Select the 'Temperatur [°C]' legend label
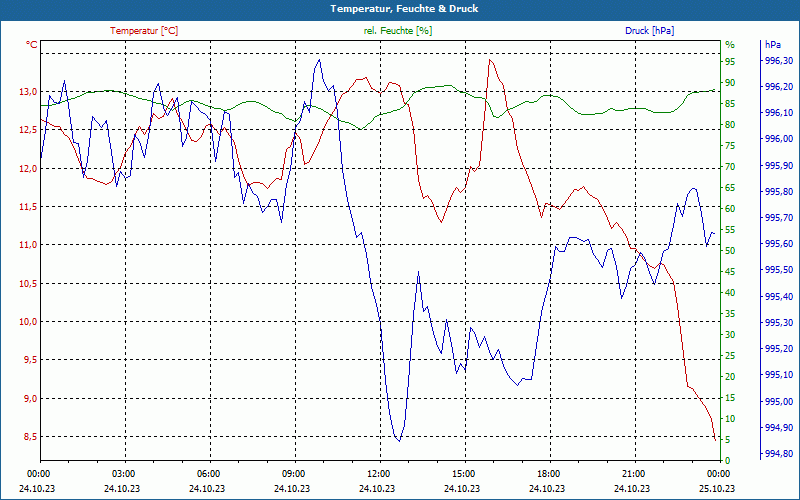The width and height of the screenshot is (800, 500). pyautogui.click(x=144, y=31)
